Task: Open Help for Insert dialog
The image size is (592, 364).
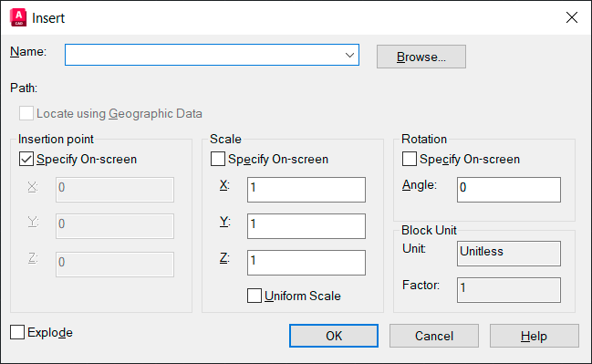Action: click(535, 336)
